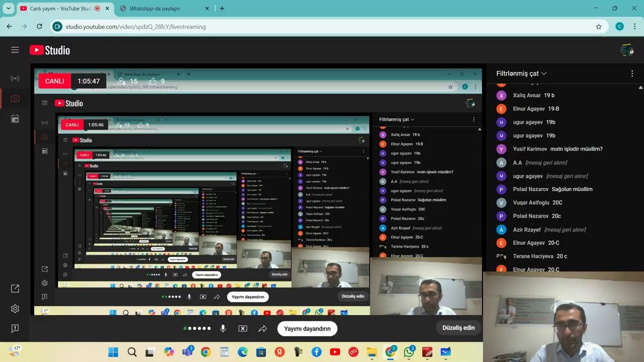This screenshot has height=362, width=644.
Task: Open the Webcam camera sidebar icon
Action: [15, 99]
